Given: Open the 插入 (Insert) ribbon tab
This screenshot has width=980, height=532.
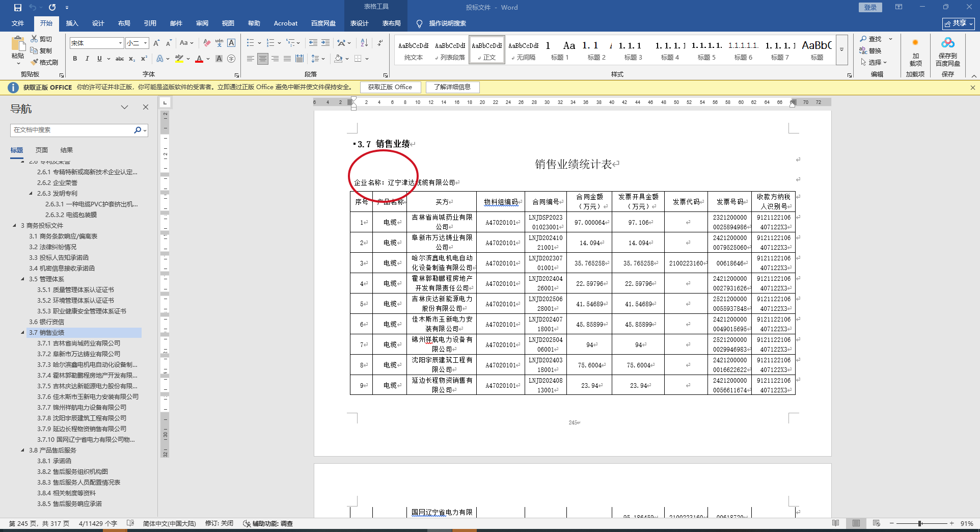Looking at the screenshot, I should tap(72, 23).
